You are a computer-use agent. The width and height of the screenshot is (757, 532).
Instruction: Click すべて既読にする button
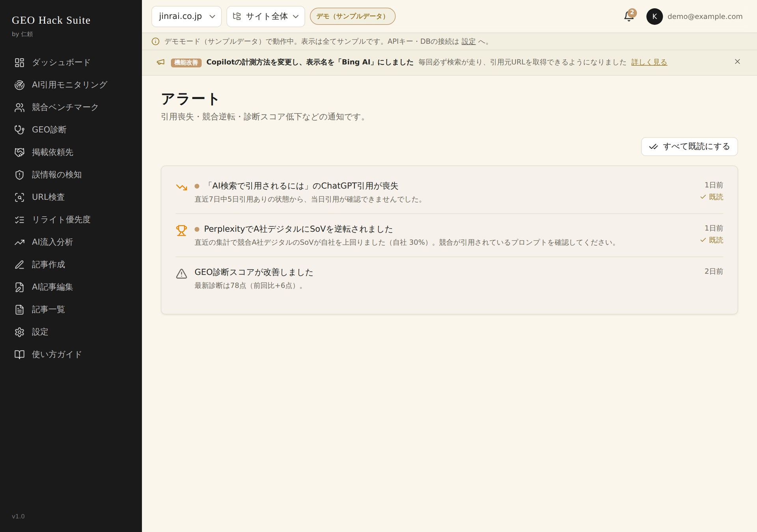[689, 147]
